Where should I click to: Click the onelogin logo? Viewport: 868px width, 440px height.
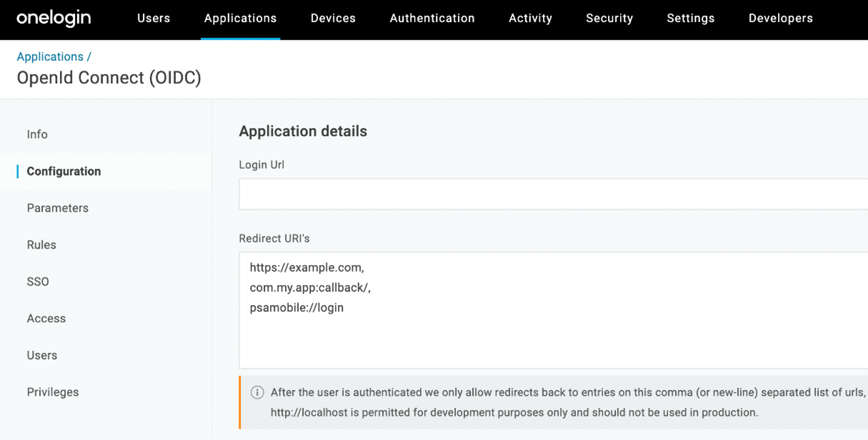tap(54, 19)
